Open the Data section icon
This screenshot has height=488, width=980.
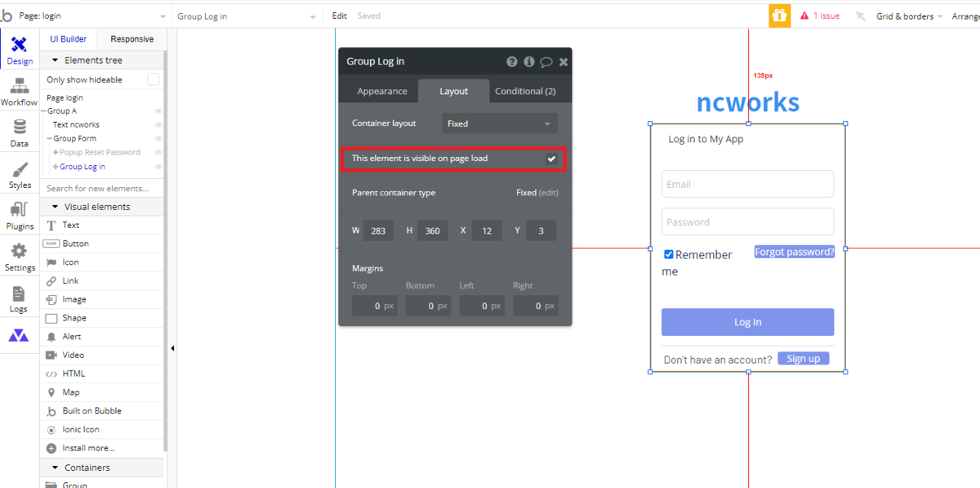click(19, 134)
